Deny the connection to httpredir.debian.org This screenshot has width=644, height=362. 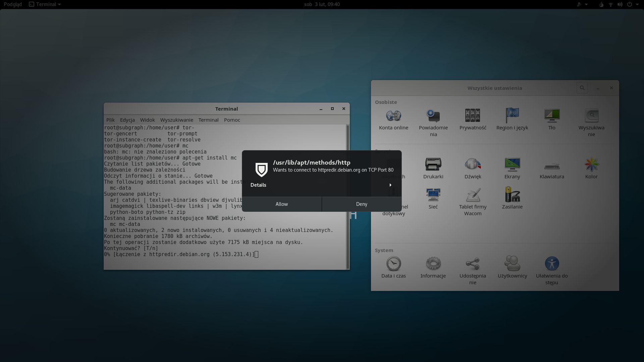tap(362, 204)
